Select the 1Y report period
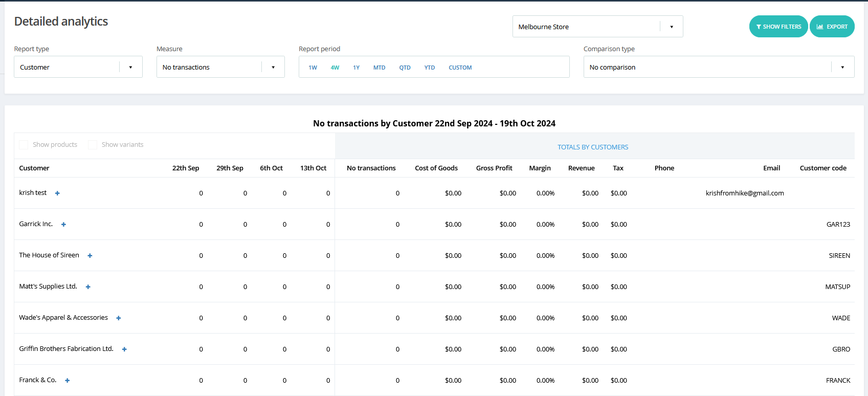Viewport: 868px width, 396px height. 357,68
